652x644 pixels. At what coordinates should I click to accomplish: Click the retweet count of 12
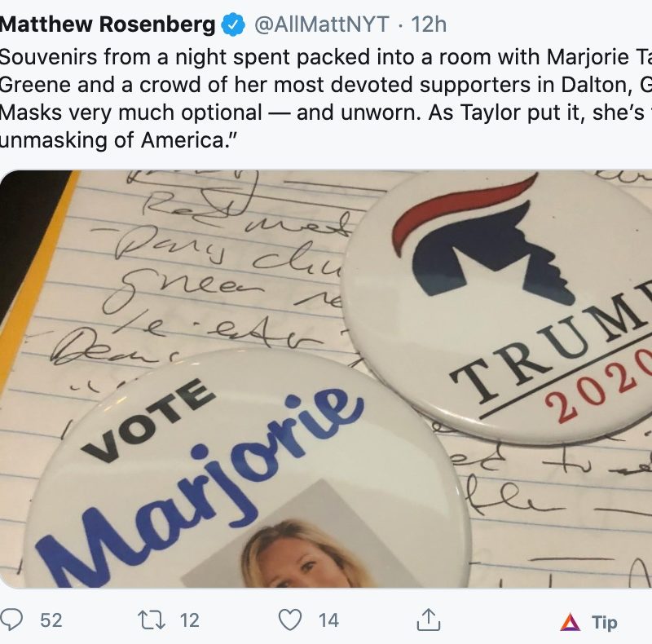click(x=189, y=620)
